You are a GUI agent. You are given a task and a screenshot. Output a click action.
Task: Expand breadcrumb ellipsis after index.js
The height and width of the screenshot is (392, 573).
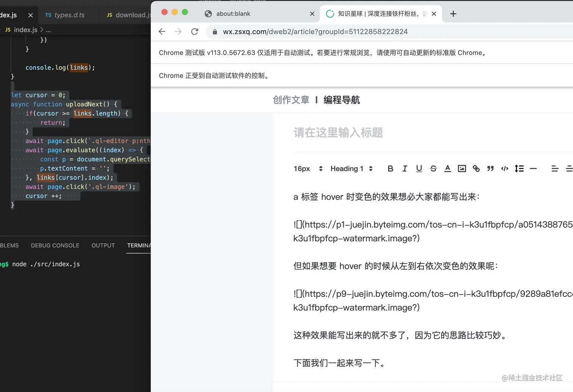pos(48,30)
